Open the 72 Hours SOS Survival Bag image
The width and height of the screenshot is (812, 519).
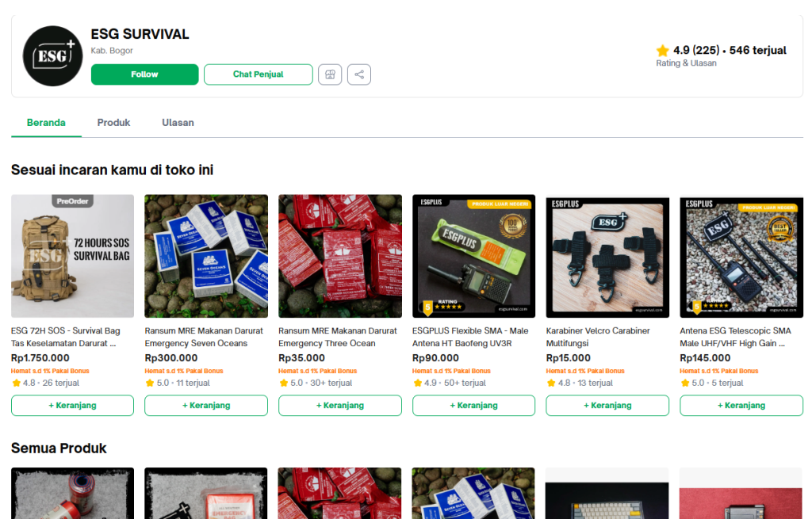coord(72,256)
